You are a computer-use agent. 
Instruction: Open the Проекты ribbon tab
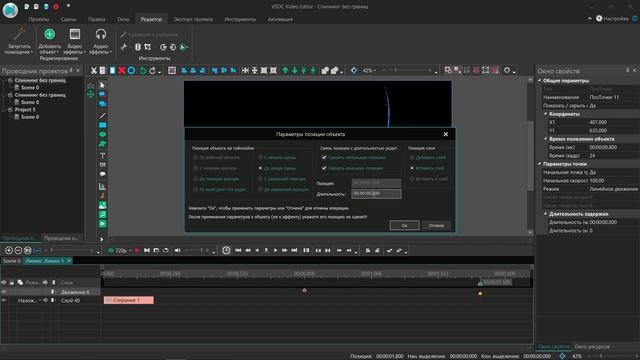[x=39, y=19]
